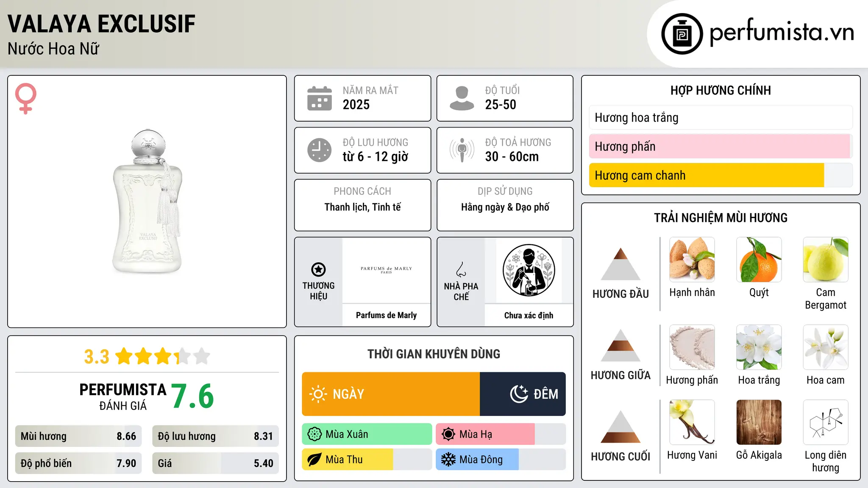Click the yellow star rating row
The width and height of the screenshot is (868, 488).
[x=163, y=356]
